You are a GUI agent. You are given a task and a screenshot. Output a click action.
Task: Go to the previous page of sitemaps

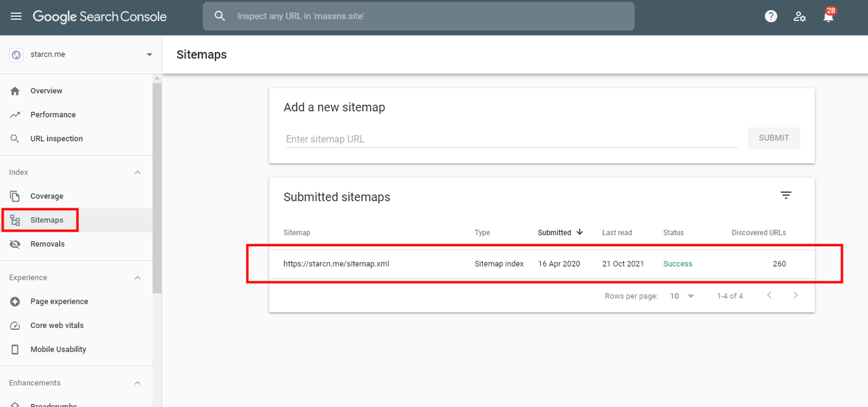[769, 295]
